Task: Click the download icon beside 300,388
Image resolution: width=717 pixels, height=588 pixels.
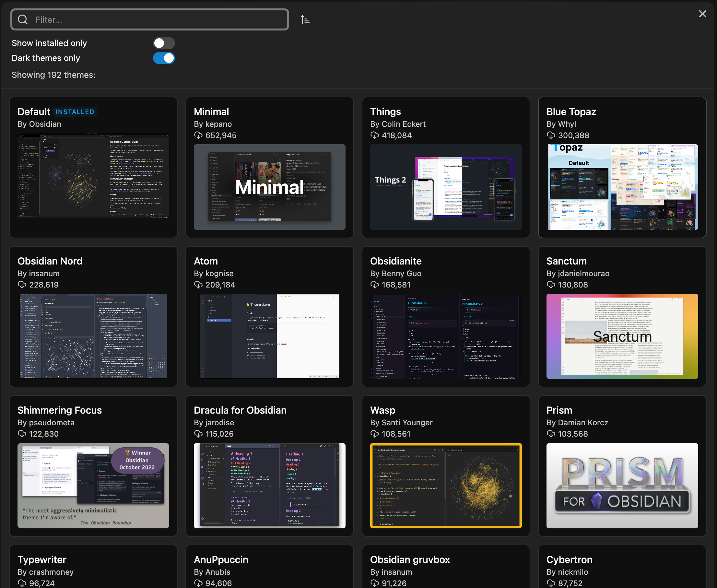Action: pyautogui.click(x=551, y=135)
